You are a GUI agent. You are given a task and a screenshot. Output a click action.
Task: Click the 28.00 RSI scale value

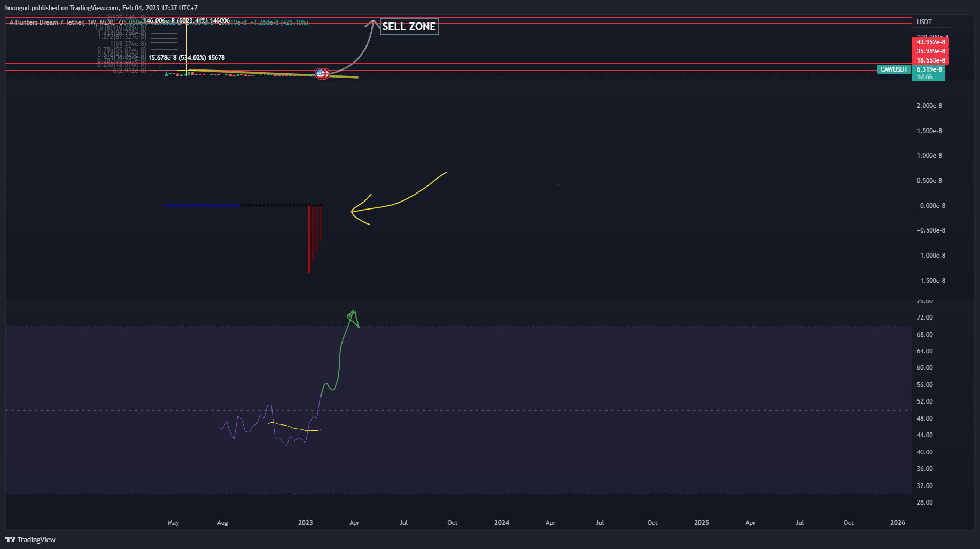click(x=924, y=502)
